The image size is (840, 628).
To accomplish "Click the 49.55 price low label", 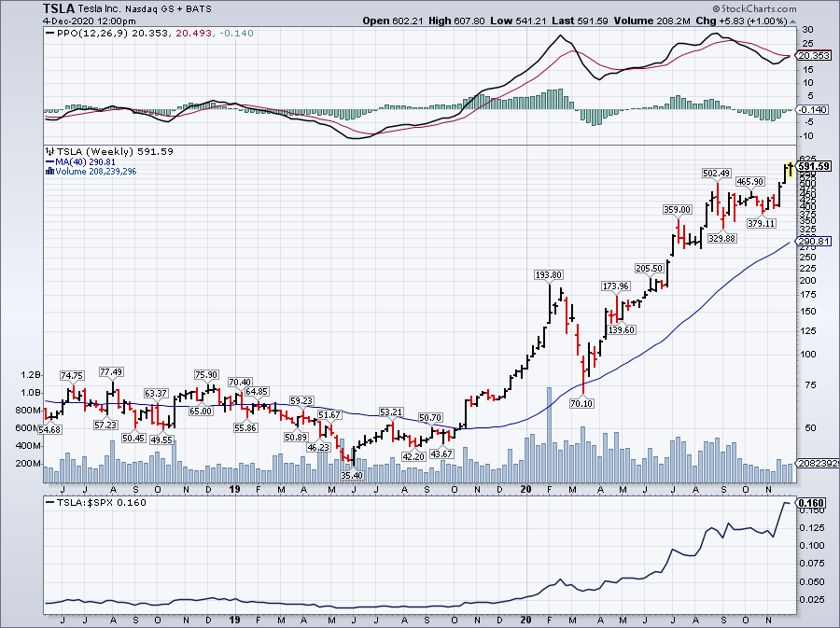I will (161, 440).
